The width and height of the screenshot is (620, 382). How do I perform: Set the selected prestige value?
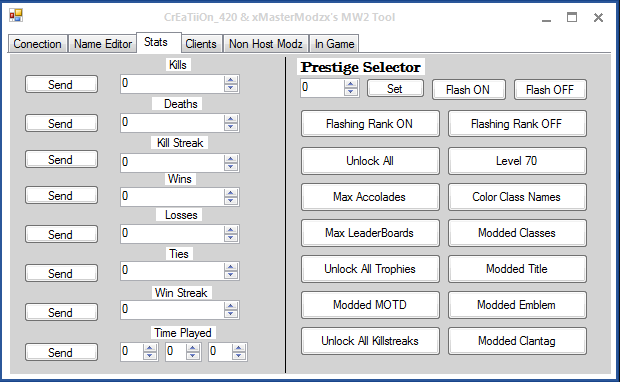click(x=395, y=89)
